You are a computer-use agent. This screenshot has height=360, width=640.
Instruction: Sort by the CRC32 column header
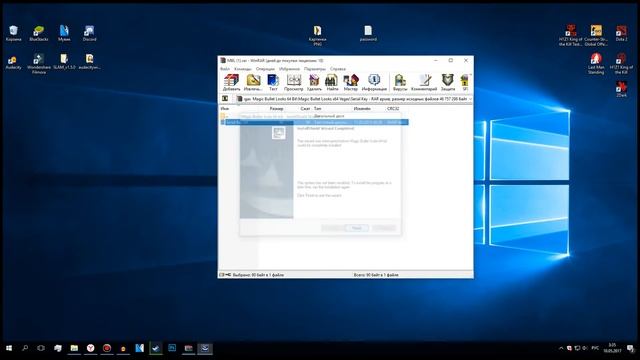click(393, 109)
